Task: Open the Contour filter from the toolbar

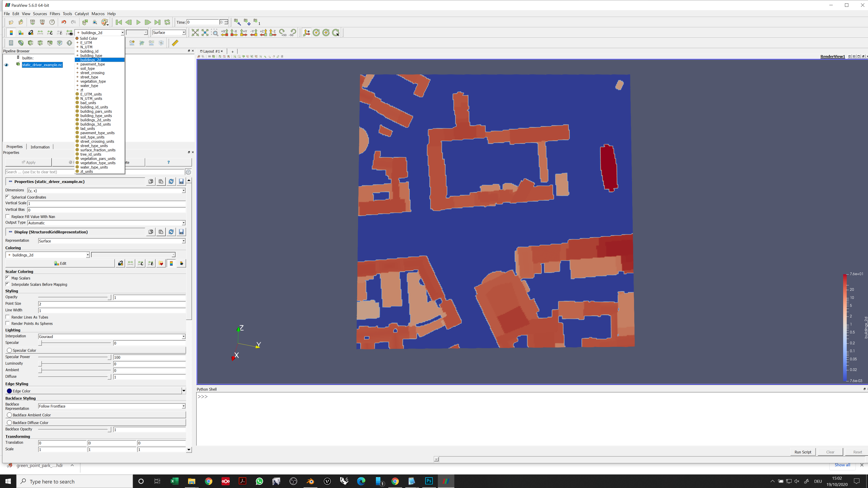Action: (x=21, y=43)
